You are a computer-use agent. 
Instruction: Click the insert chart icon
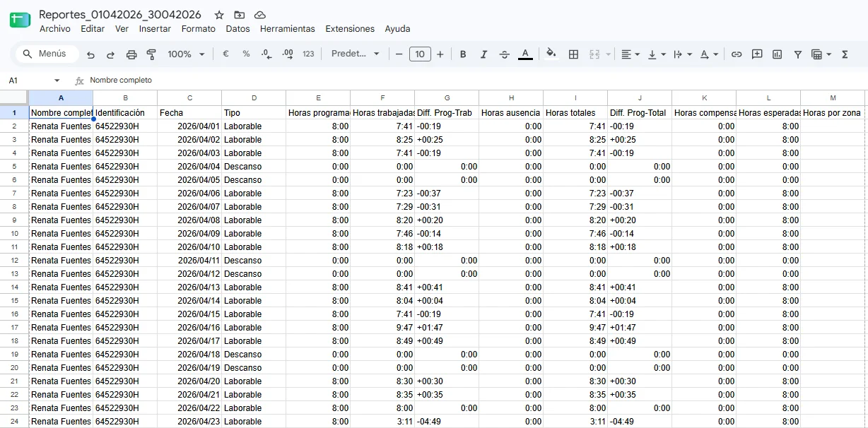click(x=777, y=54)
